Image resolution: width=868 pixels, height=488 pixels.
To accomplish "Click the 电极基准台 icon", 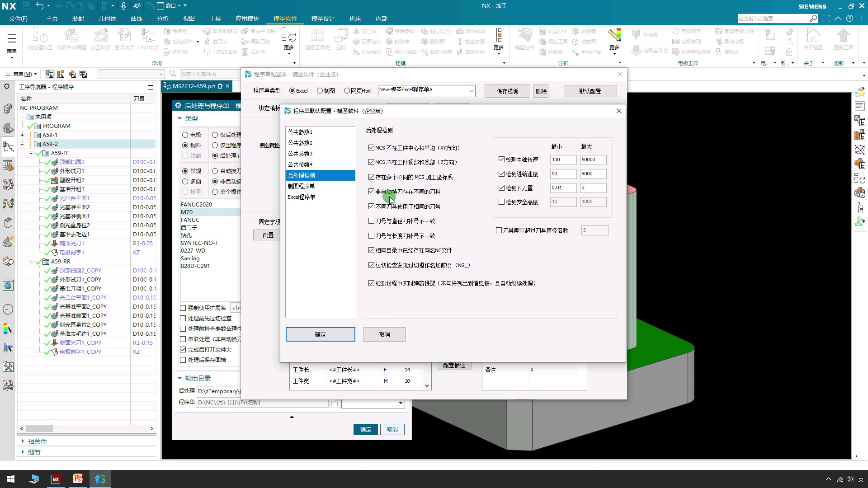I will [649, 51].
